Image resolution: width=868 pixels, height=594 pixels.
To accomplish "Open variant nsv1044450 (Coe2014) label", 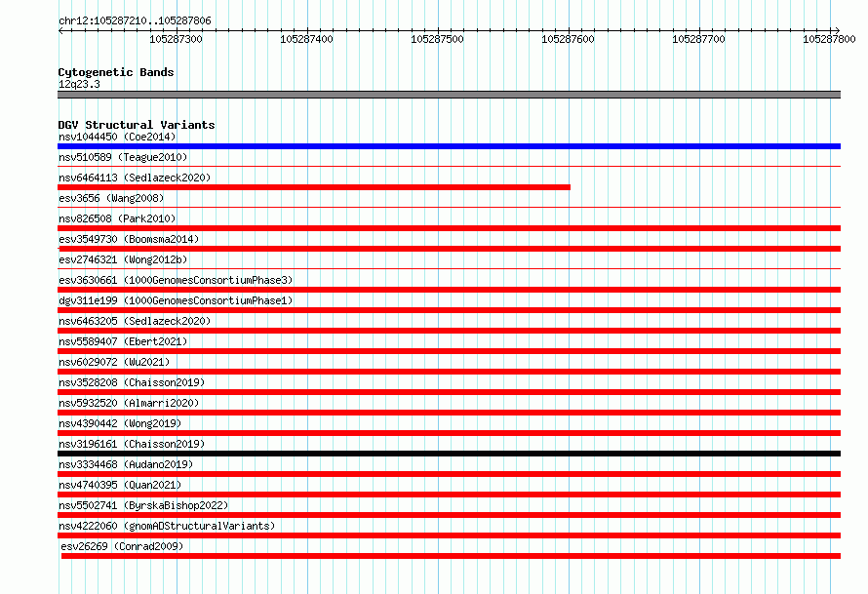I will 117,137.
